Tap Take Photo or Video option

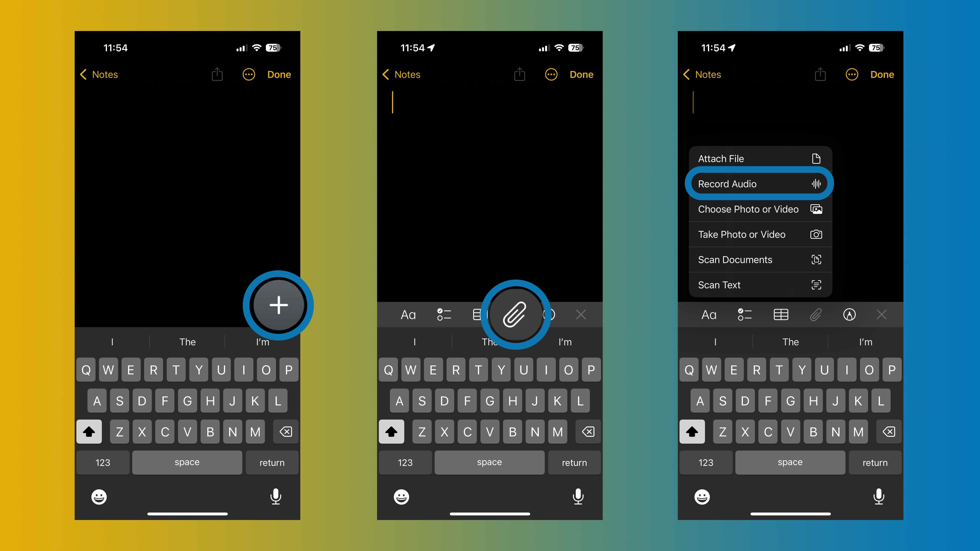(759, 234)
